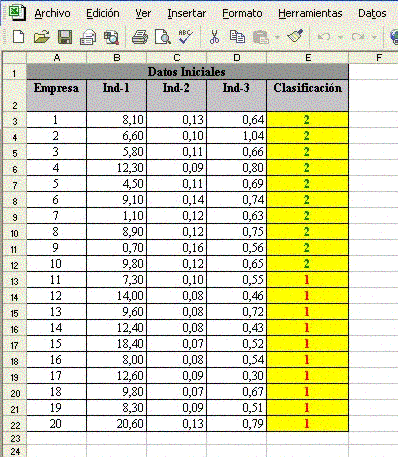Select cell with value 0,67
398x457 pixels.
tap(236, 392)
